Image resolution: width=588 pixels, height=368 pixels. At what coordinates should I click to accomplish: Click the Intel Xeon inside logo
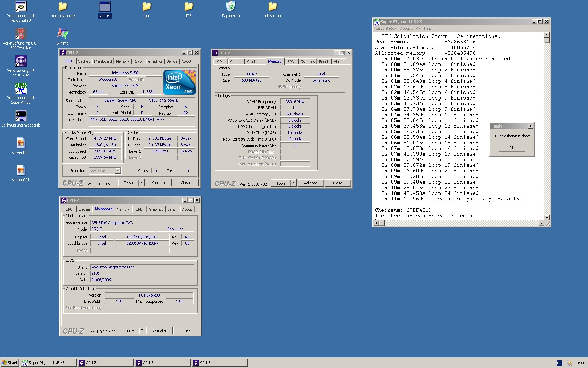point(180,82)
